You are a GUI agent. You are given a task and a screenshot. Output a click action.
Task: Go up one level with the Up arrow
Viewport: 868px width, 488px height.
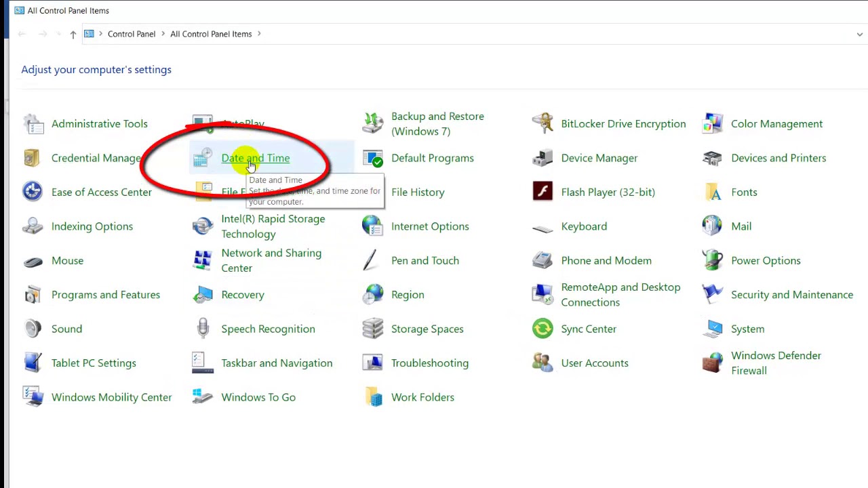coord(73,34)
